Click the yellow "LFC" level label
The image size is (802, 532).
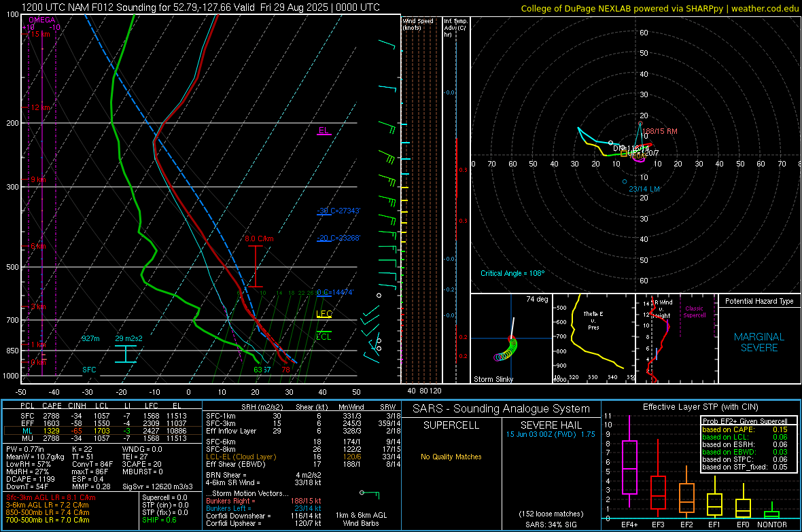pos(324,314)
